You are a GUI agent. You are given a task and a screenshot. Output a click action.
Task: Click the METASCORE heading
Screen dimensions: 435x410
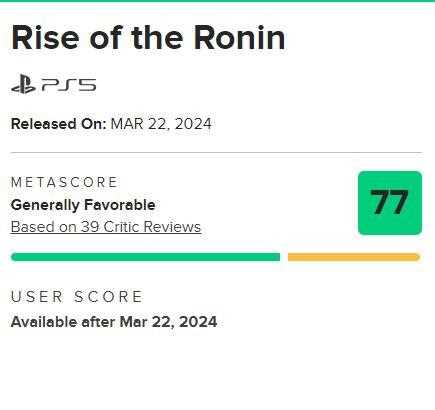tap(64, 182)
